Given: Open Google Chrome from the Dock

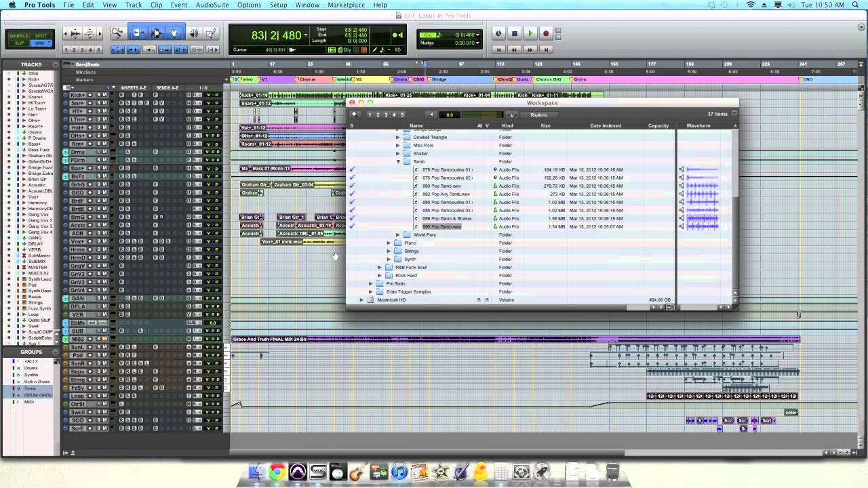Looking at the screenshot, I should click(277, 472).
